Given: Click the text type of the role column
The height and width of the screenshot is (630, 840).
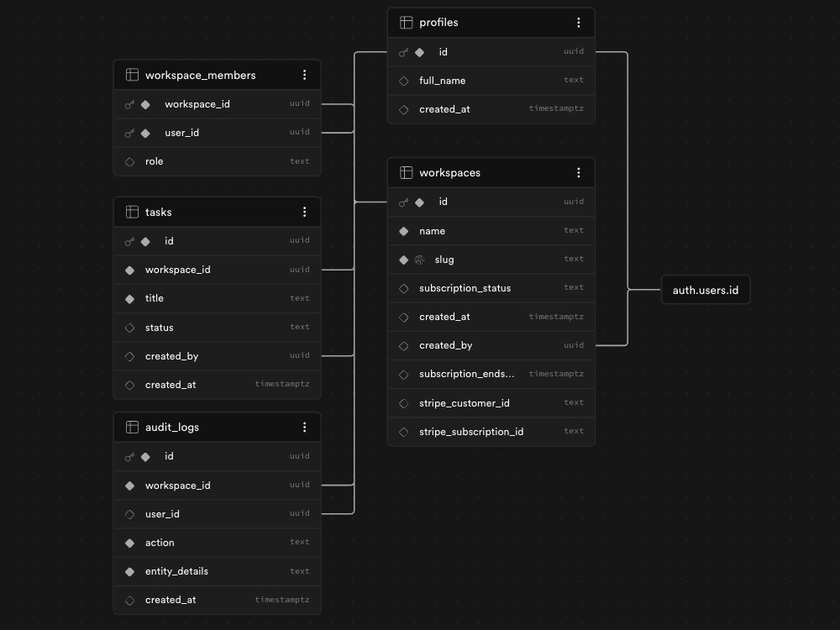Looking at the screenshot, I should tap(300, 161).
